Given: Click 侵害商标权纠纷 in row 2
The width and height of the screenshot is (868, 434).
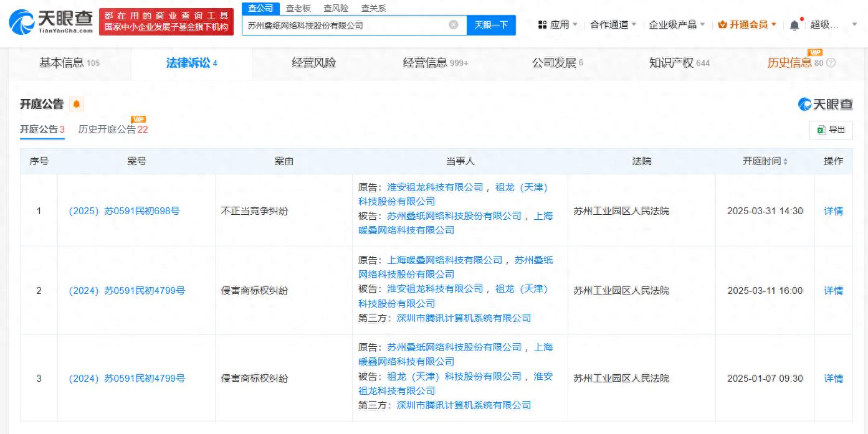Looking at the screenshot, I should (x=255, y=291).
